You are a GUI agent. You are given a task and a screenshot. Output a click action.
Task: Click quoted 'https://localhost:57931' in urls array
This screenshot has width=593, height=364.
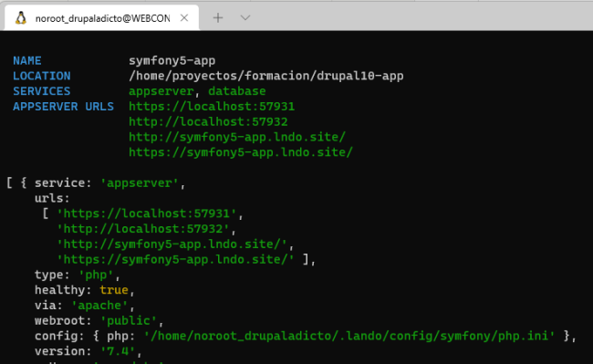pyautogui.click(x=146, y=213)
